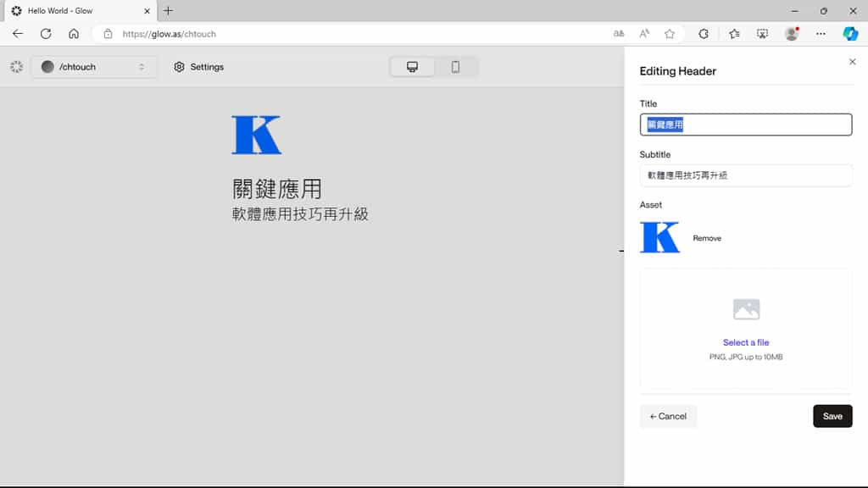
Task: Add page to favorites star icon
Action: click(670, 34)
